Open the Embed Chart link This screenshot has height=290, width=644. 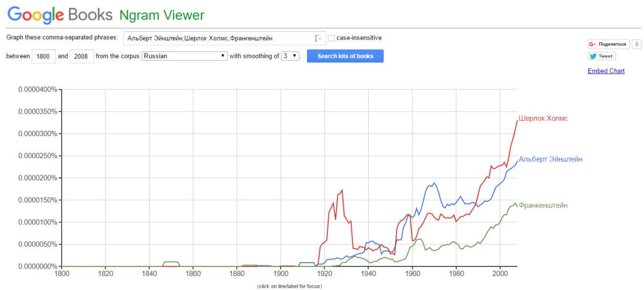[x=606, y=71]
